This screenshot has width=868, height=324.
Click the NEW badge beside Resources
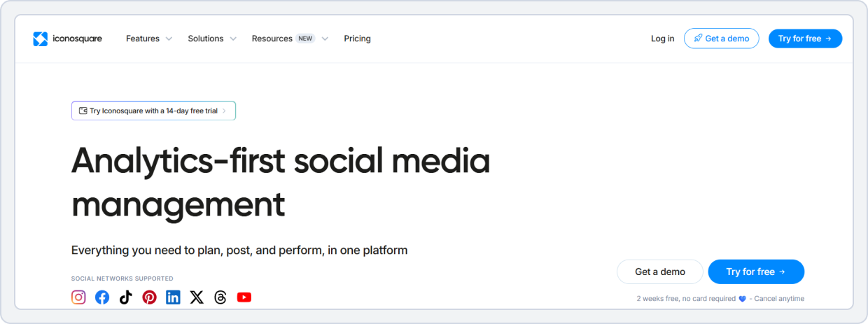click(305, 38)
